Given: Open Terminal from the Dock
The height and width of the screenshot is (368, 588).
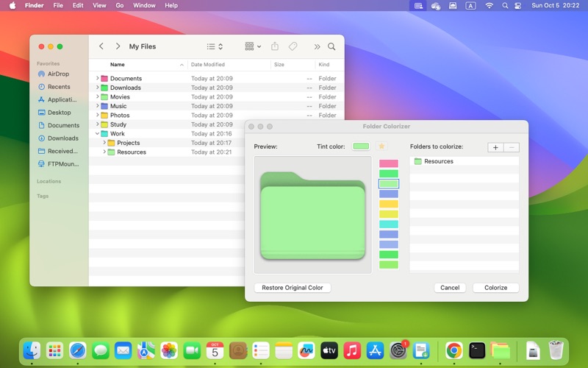Looking at the screenshot, I should (x=477, y=351).
